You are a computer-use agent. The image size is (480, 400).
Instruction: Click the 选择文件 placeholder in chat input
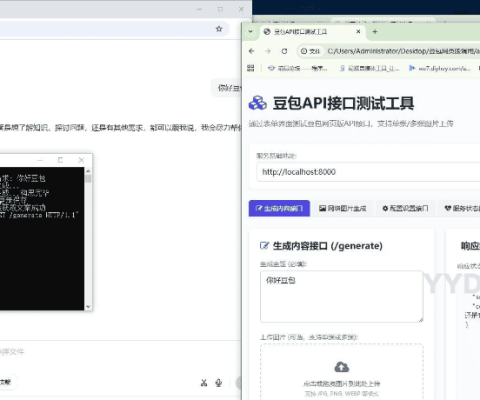point(12,352)
